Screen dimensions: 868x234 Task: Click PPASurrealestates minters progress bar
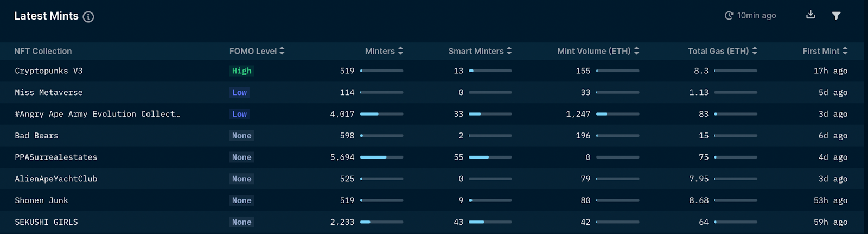pos(381,157)
